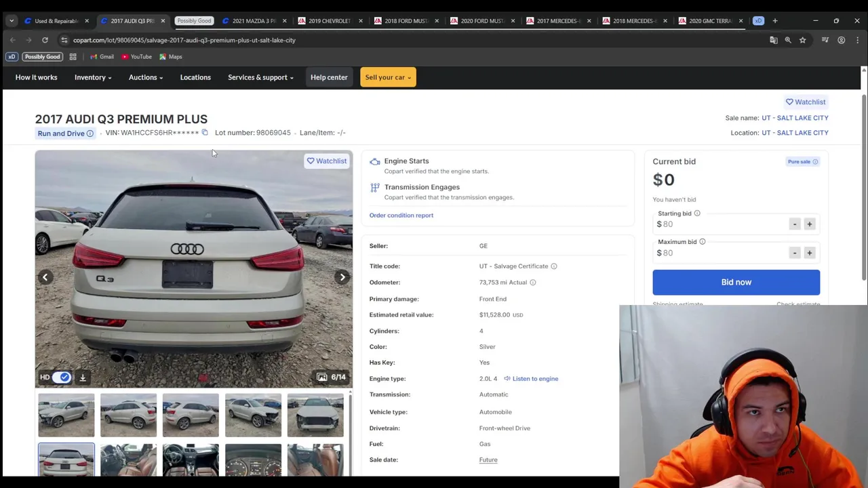Expand the Inventory menu
This screenshot has width=868, height=488.
click(x=93, y=77)
